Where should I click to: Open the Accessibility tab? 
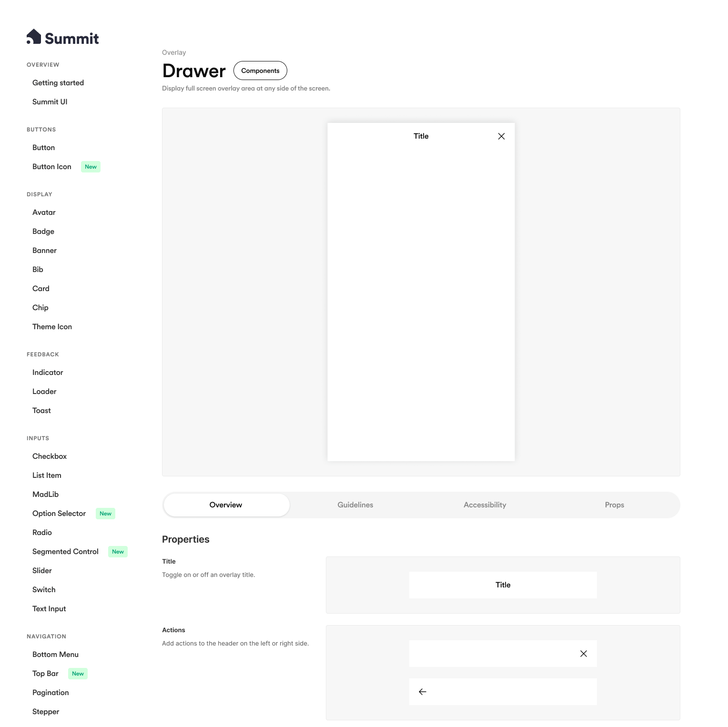[x=485, y=505]
